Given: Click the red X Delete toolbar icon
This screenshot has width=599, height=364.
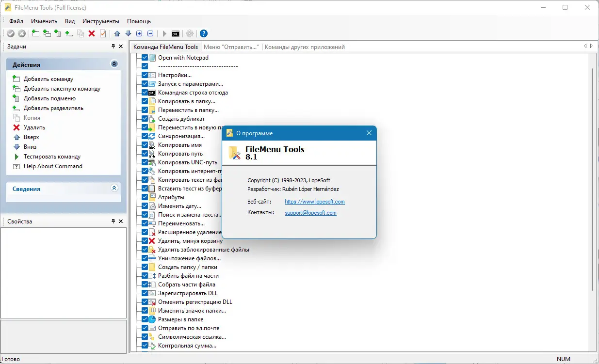Looking at the screenshot, I should (92, 33).
